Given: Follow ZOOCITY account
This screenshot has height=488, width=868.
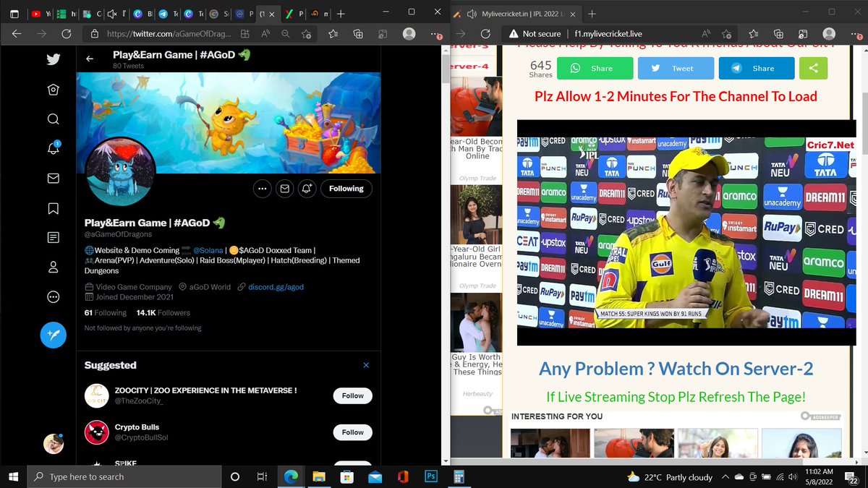Looking at the screenshot, I should point(353,395).
